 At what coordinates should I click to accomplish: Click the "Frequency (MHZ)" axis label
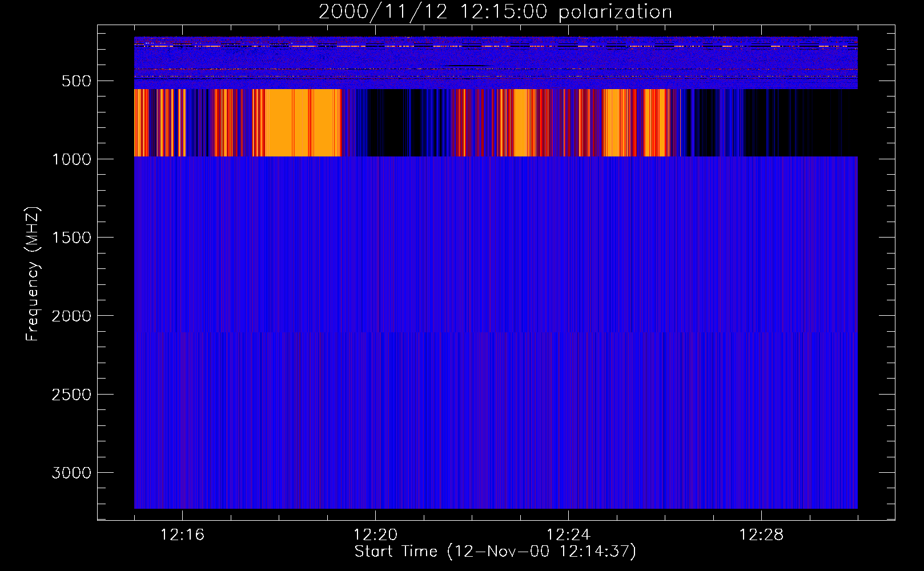coord(33,274)
